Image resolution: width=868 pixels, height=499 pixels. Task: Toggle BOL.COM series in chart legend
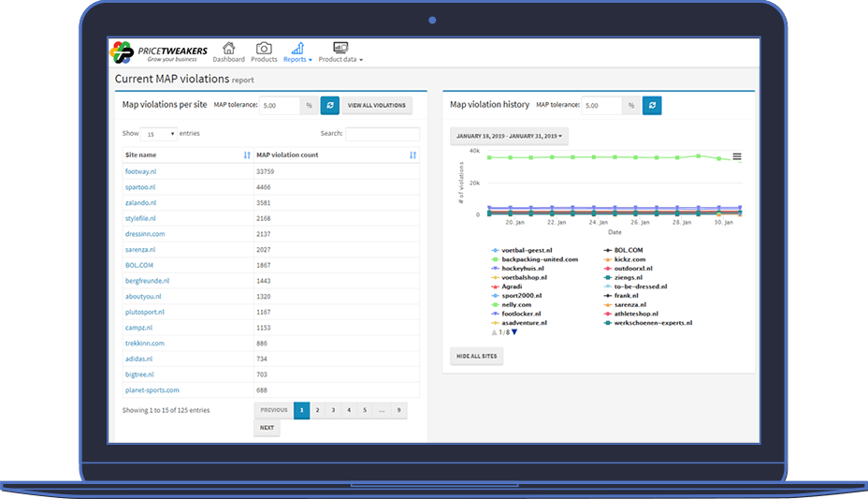point(628,250)
